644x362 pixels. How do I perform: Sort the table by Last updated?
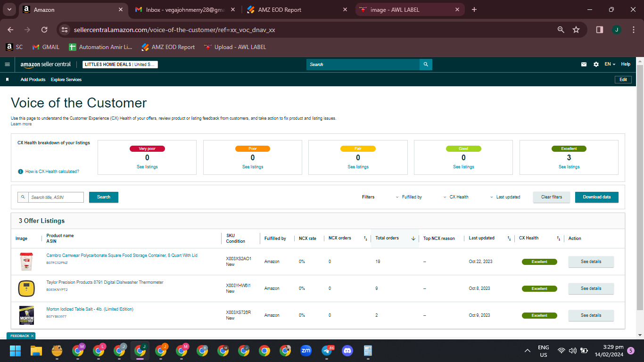509,239
